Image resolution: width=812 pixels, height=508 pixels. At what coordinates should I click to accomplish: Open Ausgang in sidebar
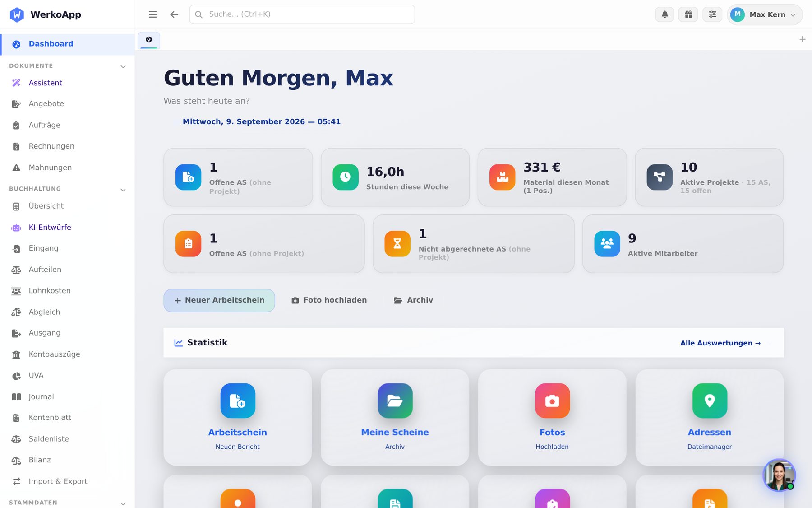point(68,333)
